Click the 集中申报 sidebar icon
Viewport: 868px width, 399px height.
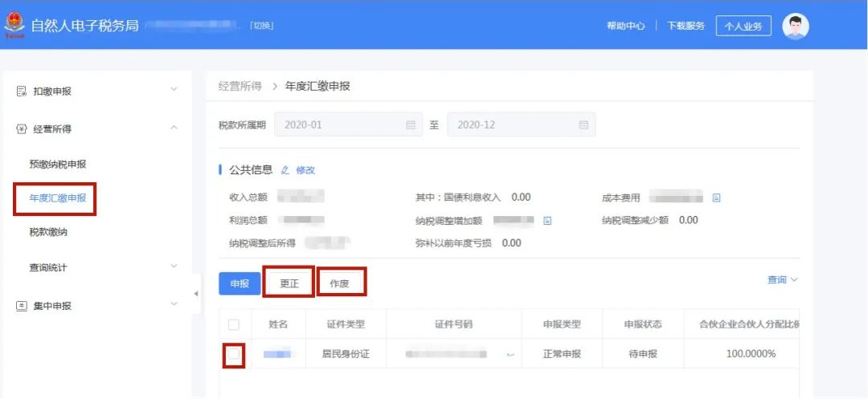point(22,306)
